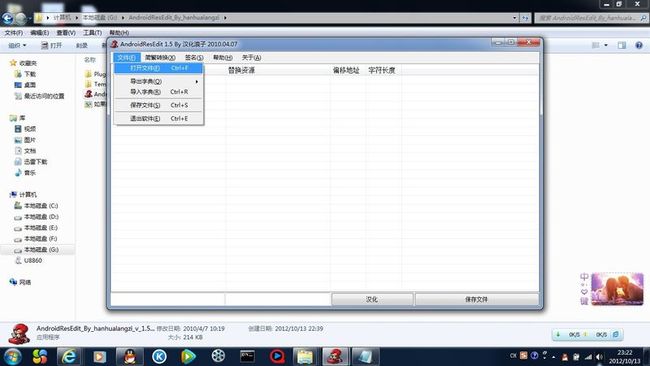The image size is (650, 366).
Task: Select 音乐 library
Action: coord(29,173)
